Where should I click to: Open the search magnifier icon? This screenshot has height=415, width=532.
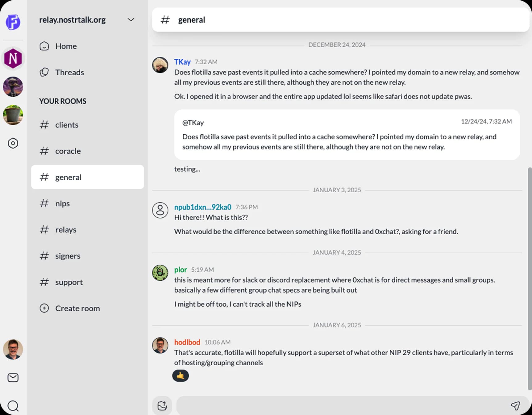coord(13,406)
